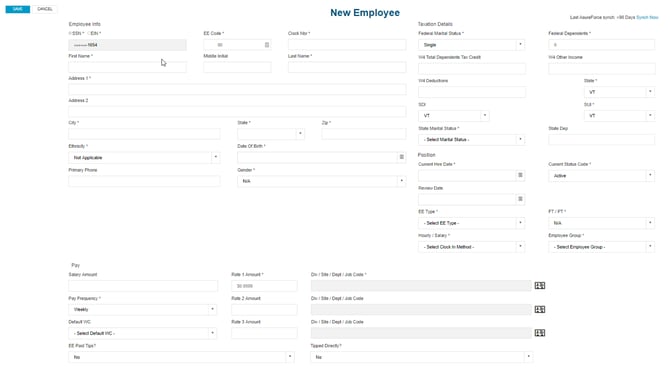Click the Synch Now link
670x370 pixels.
647,18
